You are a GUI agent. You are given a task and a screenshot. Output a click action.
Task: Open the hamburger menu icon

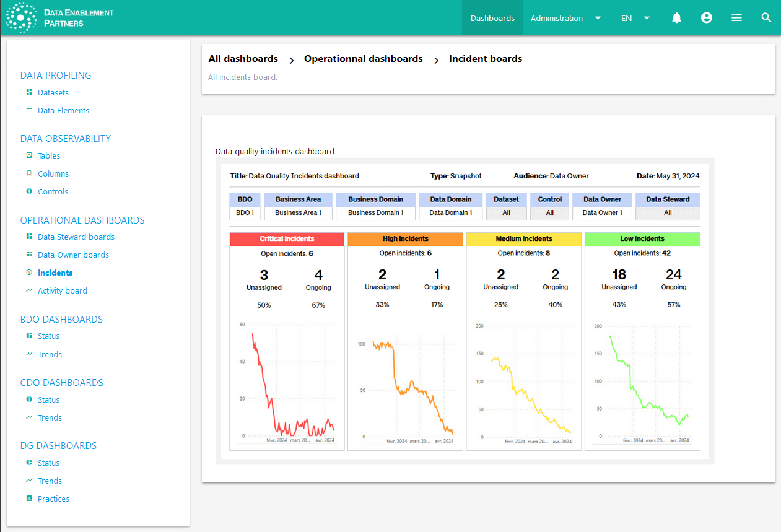pyautogui.click(x=736, y=18)
